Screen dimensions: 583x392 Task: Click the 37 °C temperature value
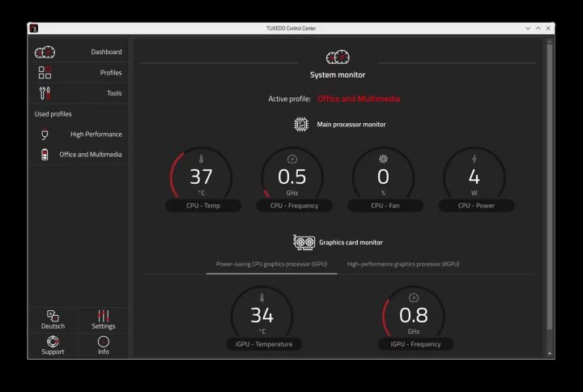coord(201,177)
